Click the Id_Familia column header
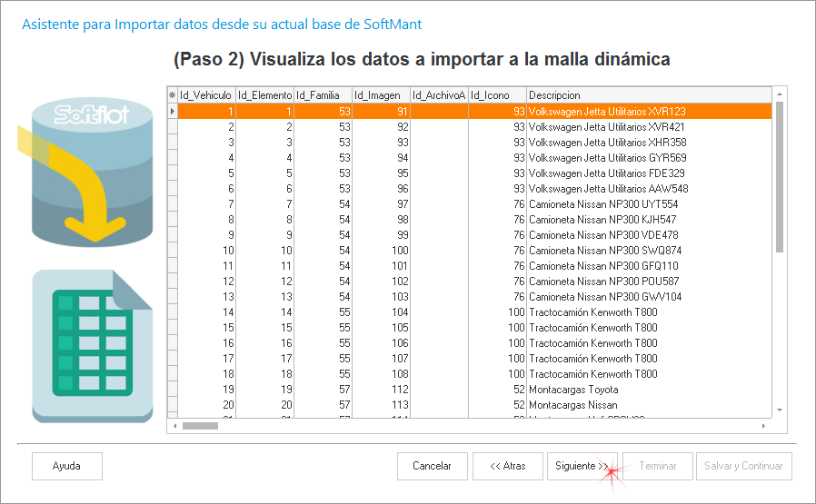This screenshot has height=504, width=816. tap(323, 94)
